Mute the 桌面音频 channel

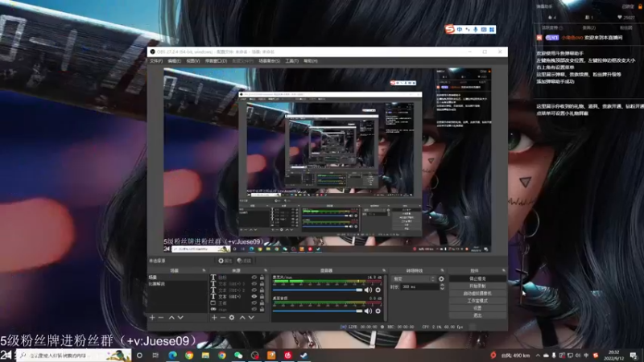coord(369,311)
